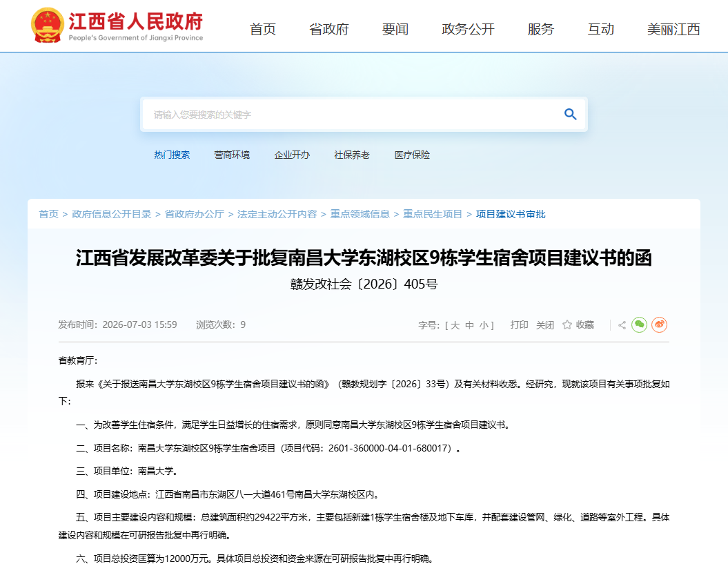Viewport: 728px width, 573px height.
Task: Go to 首页 in breadcrumb
Action: click(49, 214)
